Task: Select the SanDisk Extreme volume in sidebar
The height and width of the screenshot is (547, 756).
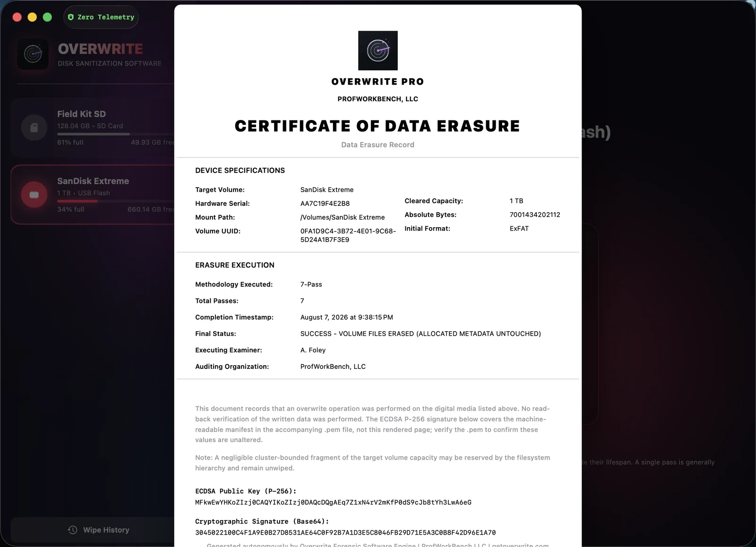Action: (x=93, y=195)
